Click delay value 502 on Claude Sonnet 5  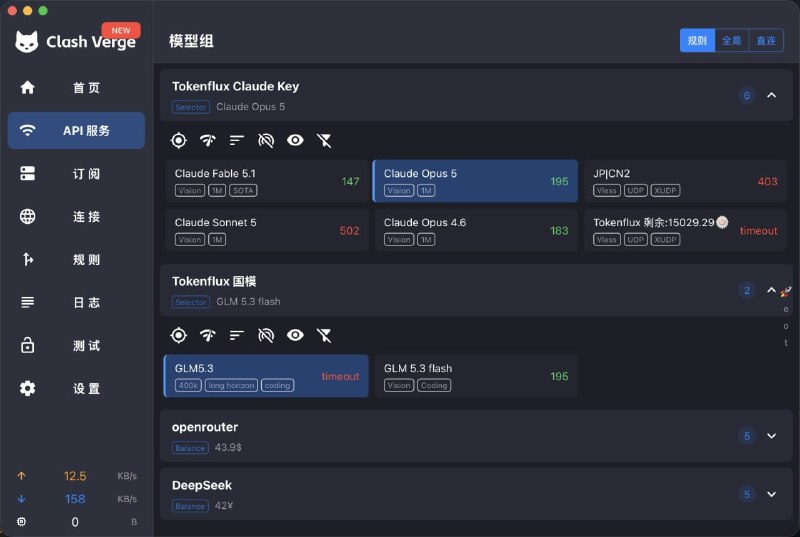(x=349, y=231)
